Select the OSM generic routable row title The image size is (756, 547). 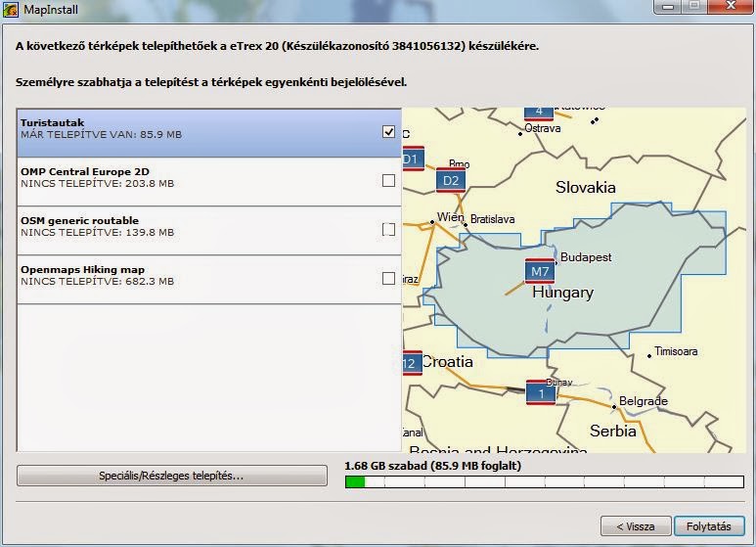[79, 220]
